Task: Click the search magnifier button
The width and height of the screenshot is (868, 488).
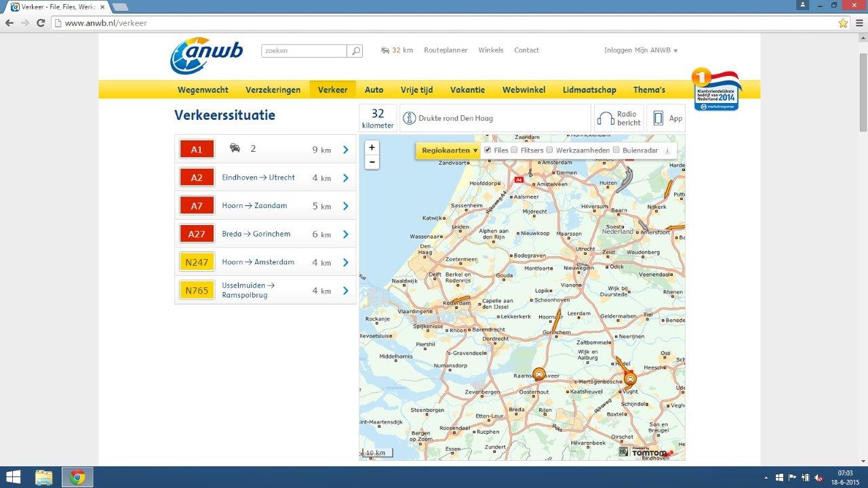Action: click(x=355, y=51)
